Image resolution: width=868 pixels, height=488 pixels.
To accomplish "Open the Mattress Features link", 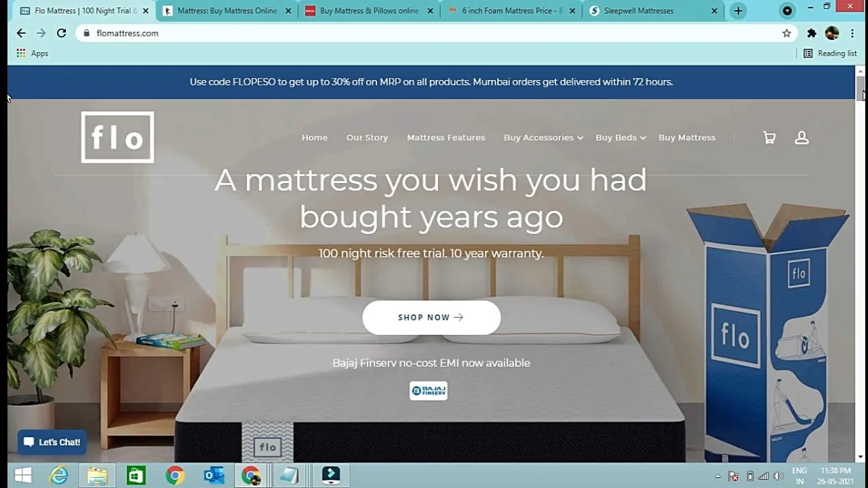I will (x=446, y=138).
